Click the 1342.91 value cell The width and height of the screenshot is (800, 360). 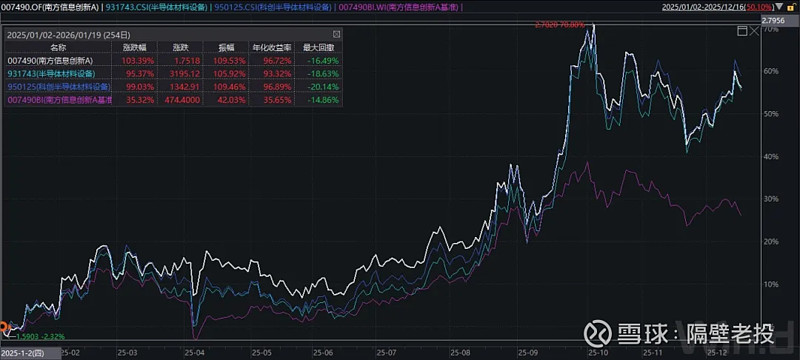coord(186,87)
